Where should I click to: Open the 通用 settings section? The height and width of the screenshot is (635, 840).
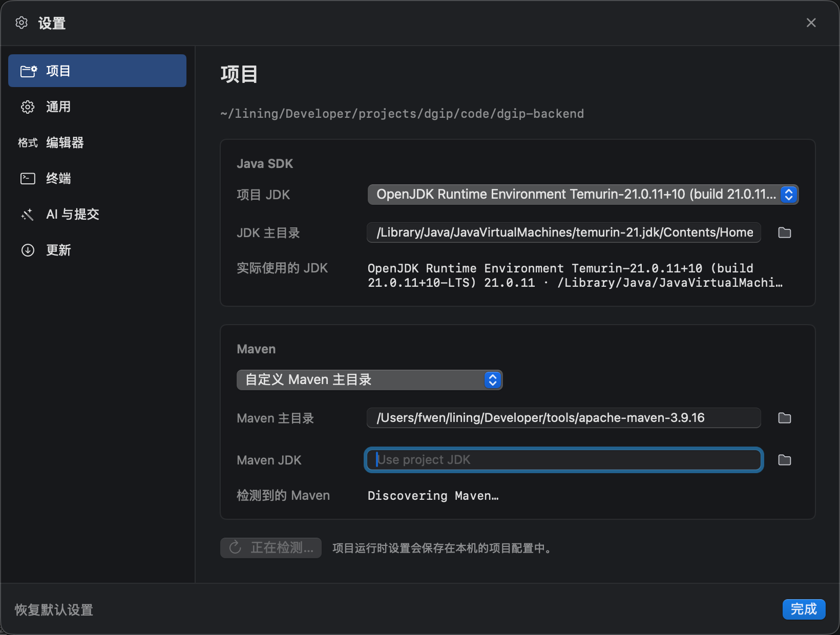pos(97,107)
